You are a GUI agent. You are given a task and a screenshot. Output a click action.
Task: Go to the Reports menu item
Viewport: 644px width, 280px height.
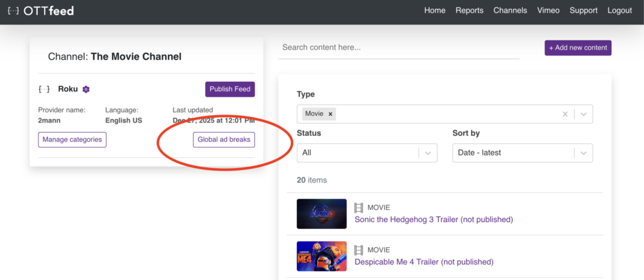click(469, 11)
